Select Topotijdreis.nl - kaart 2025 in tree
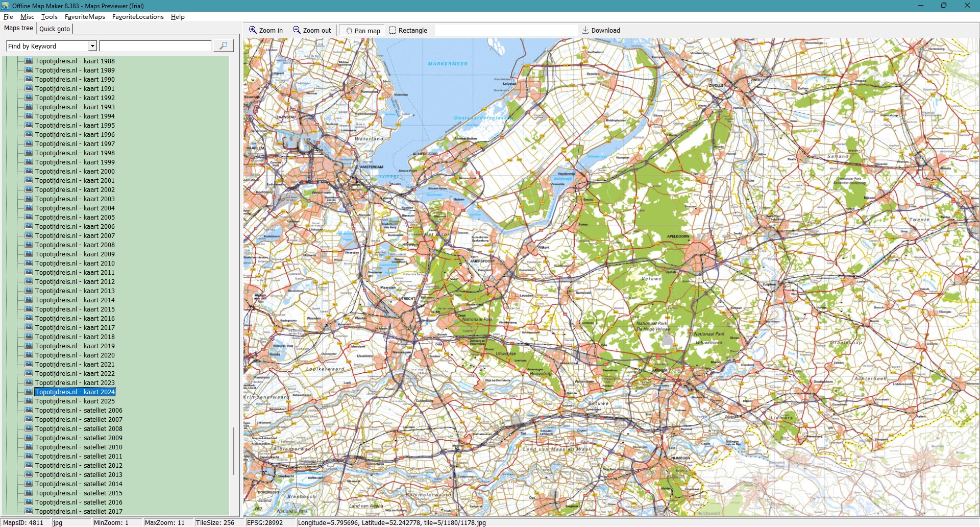Image resolution: width=980 pixels, height=527 pixels. (75, 401)
